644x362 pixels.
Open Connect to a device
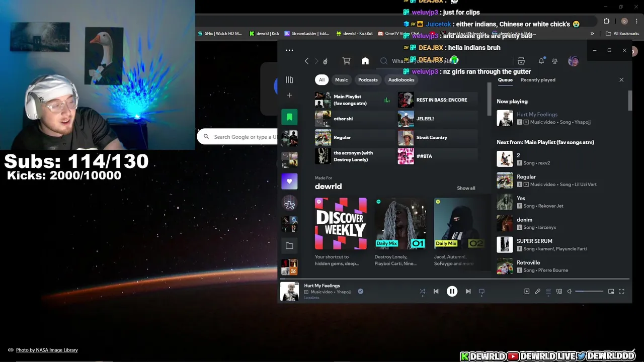click(x=559, y=291)
